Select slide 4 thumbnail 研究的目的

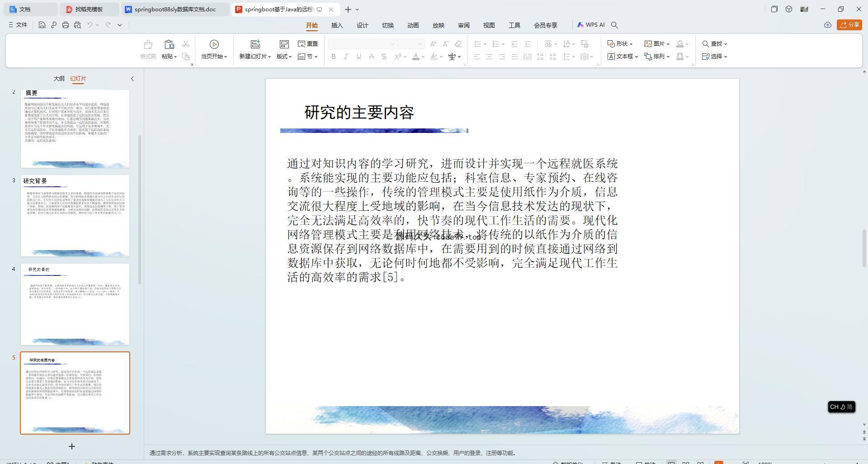click(75, 304)
